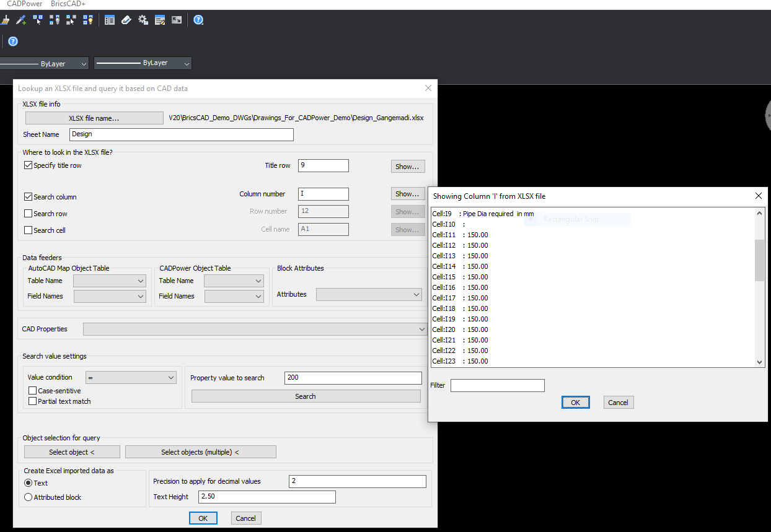Click the eraser tool icon
The height and width of the screenshot is (532, 771).
click(126, 20)
